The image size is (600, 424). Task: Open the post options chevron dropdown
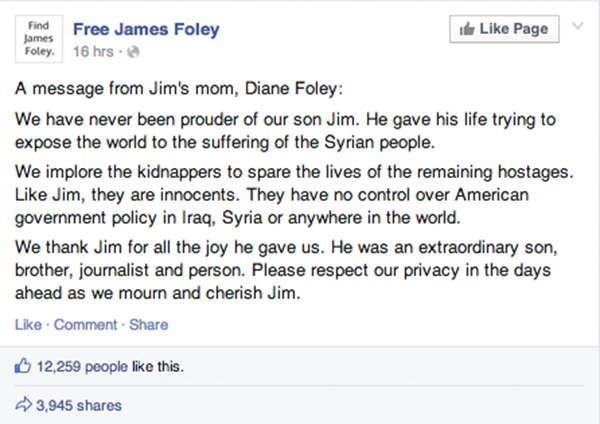pos(577,26)
